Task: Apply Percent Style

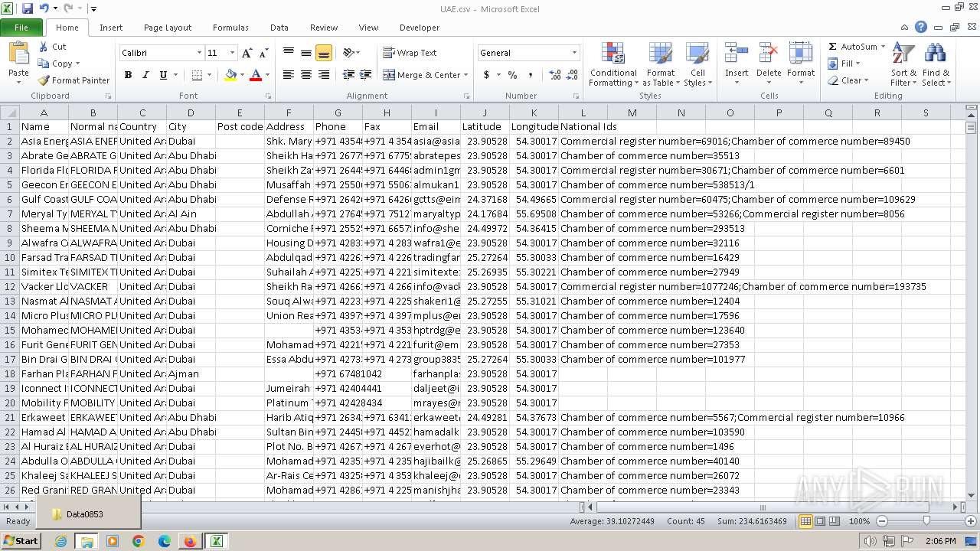Action: (512, 75)
